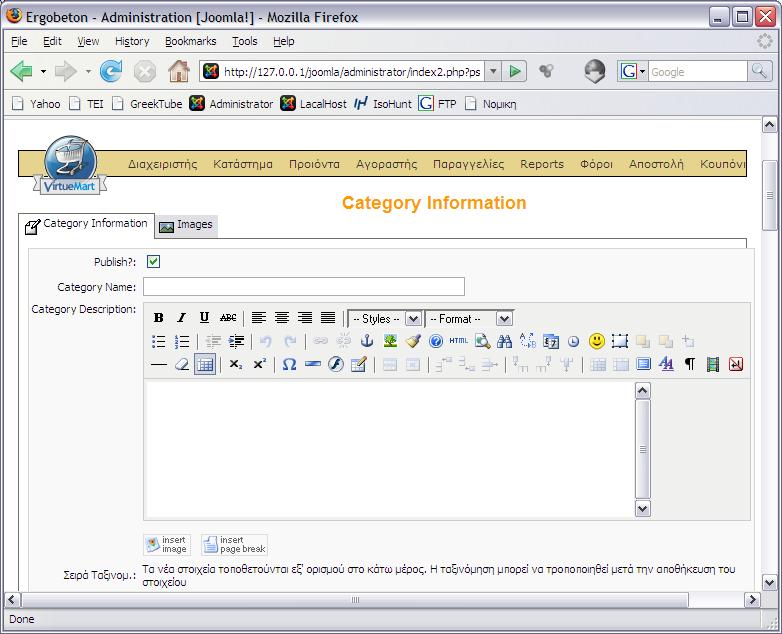Center align text in editor
The image size is (782, 634).
pyautogui.click(x=282, y=318)
